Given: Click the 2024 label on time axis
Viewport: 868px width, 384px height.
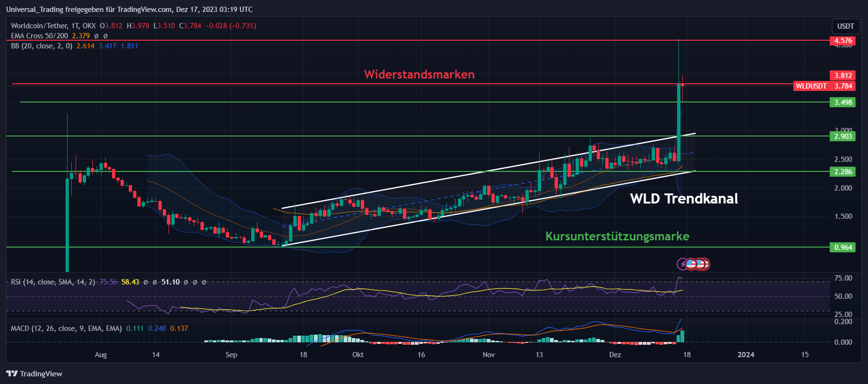Looking at the screenshot, I should tap(746, 355).
